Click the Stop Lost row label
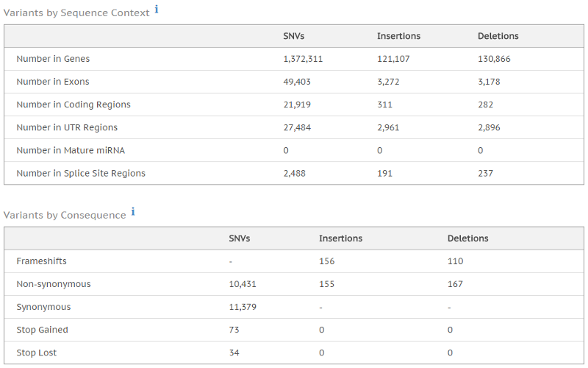588x368 pixels. click(37, 353)
